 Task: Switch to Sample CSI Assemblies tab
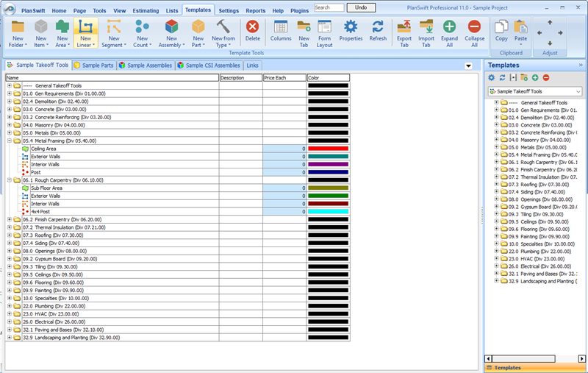(x=209, y=65)
